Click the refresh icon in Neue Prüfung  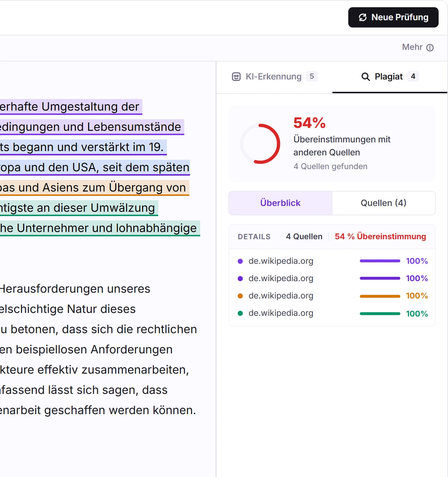363,17
